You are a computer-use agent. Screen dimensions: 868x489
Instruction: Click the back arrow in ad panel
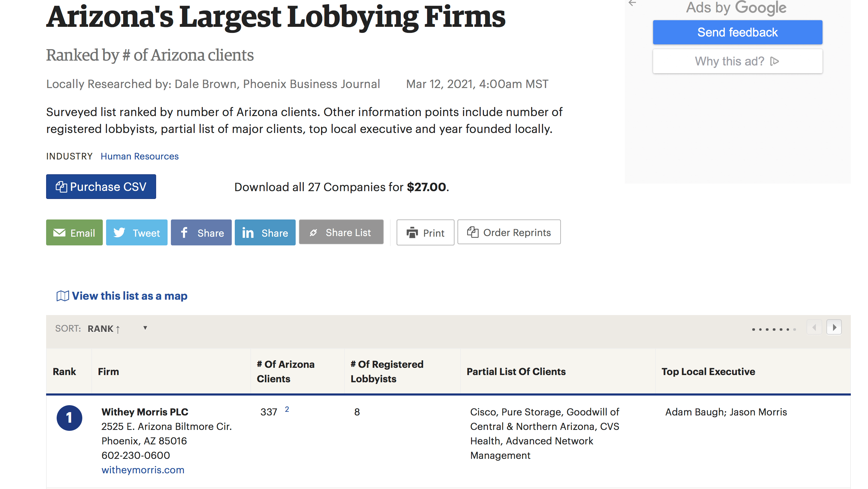click(632, 3)
